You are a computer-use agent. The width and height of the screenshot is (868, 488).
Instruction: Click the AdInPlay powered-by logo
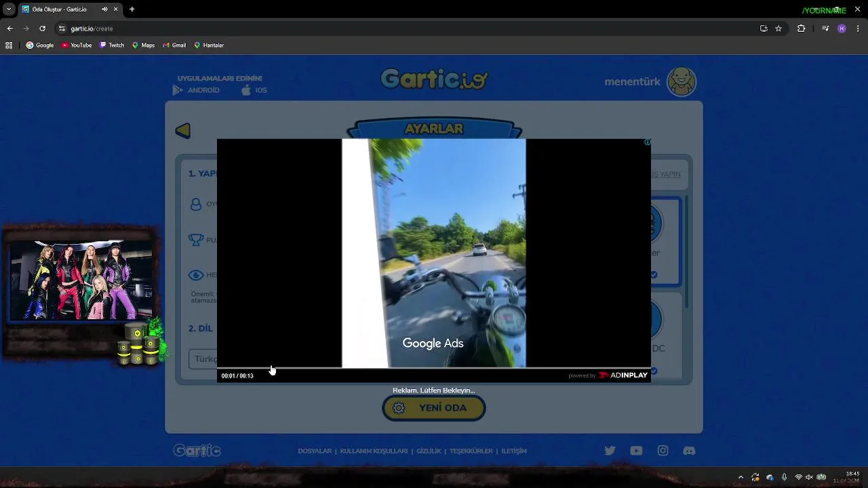pyautogui.click(x=623, y=375)
